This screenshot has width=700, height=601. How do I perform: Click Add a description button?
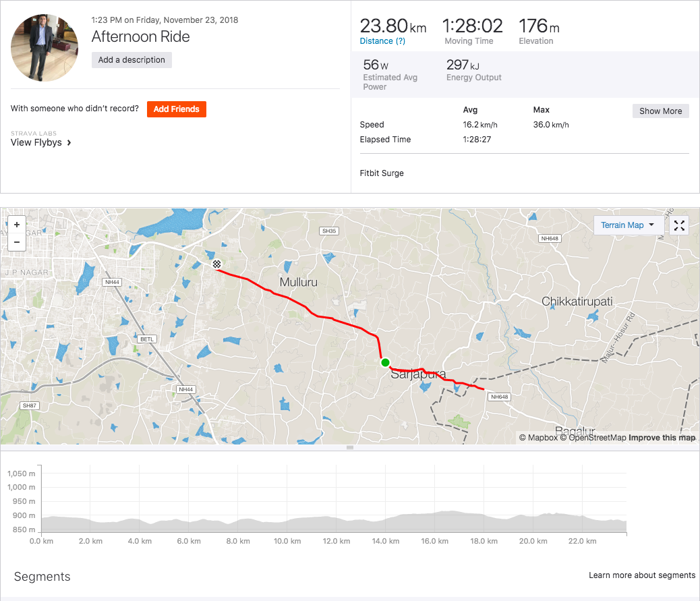132,60
